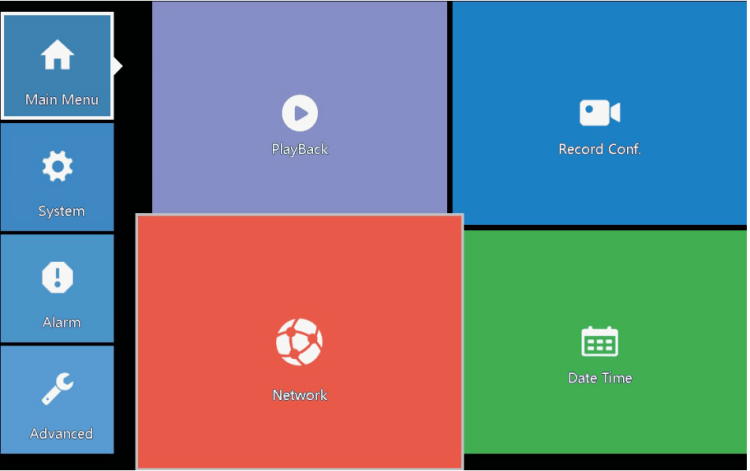Click the Record Conf. video camera icon
750x471 pixels.
click(x=599, y=113)
